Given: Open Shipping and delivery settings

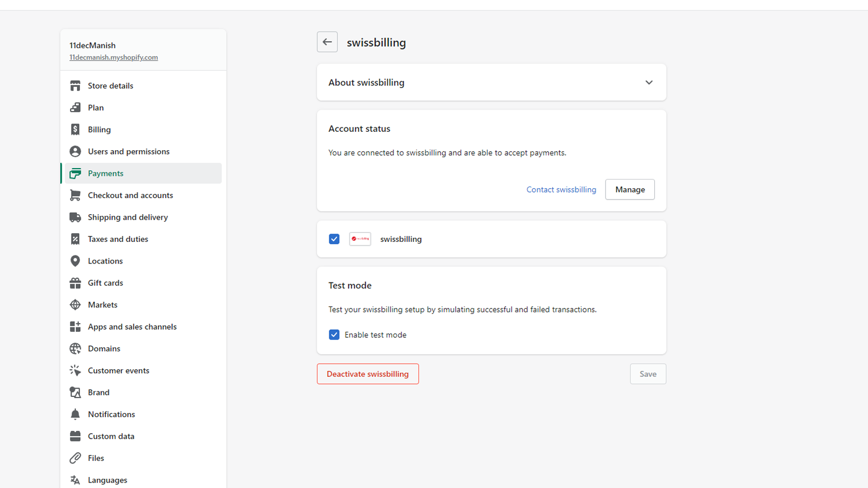Looking at the screenshot, I should point(143,217).
